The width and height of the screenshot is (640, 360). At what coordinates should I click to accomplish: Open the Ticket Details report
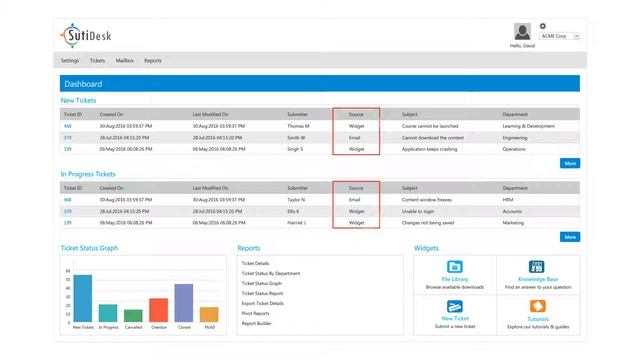coord(255,263)
